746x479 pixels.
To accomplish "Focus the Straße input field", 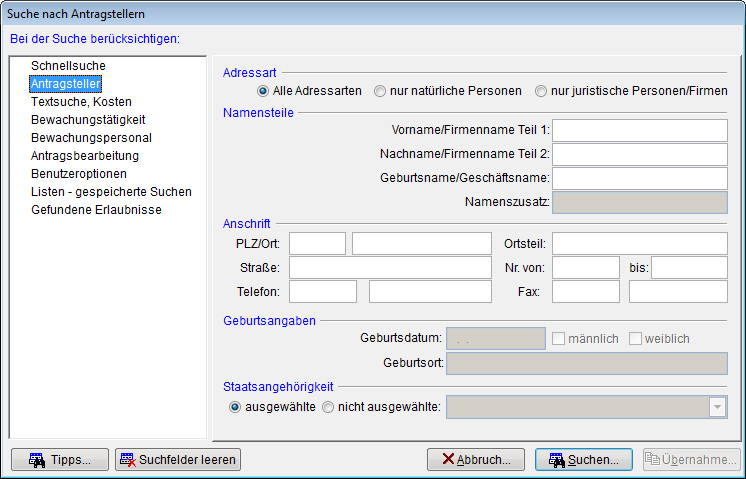I will (x=390, y=267).
